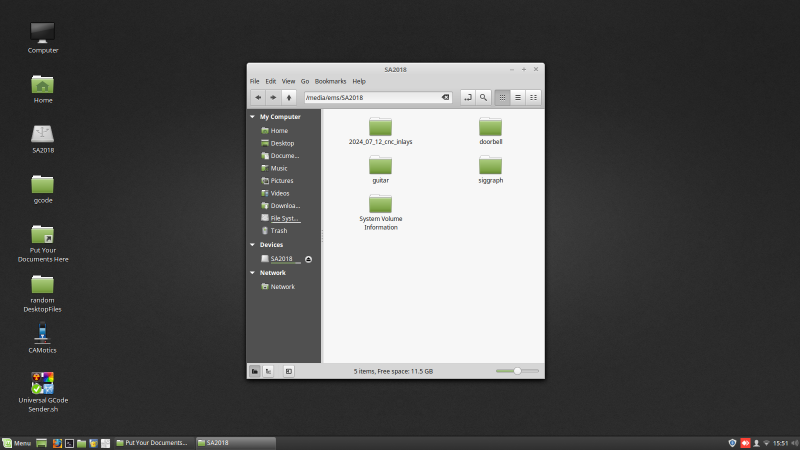
Task: Collapse the Network section
Action: (x=253, y=273)
